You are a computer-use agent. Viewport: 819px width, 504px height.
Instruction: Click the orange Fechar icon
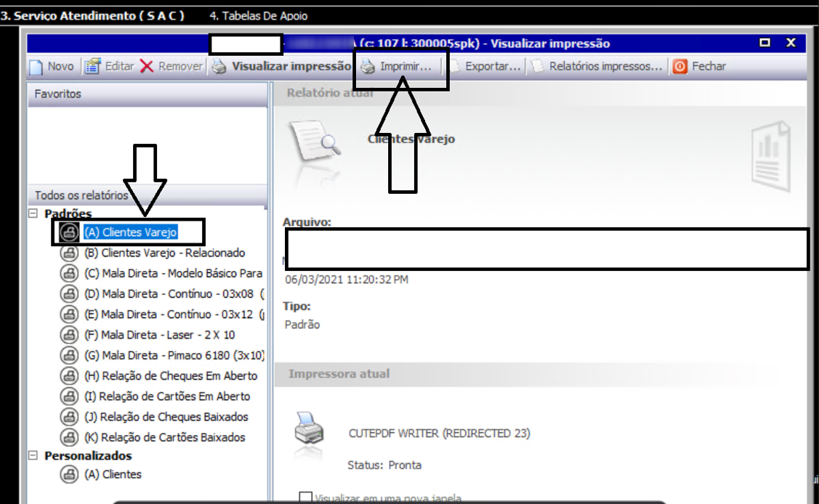click(x=679, y=66)
